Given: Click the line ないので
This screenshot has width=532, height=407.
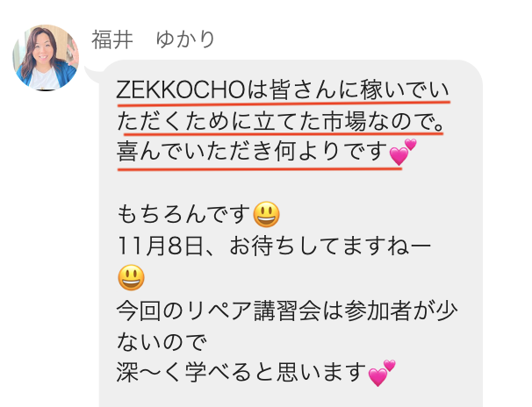Looking at the screenshot, I should [x=162, y=341].
